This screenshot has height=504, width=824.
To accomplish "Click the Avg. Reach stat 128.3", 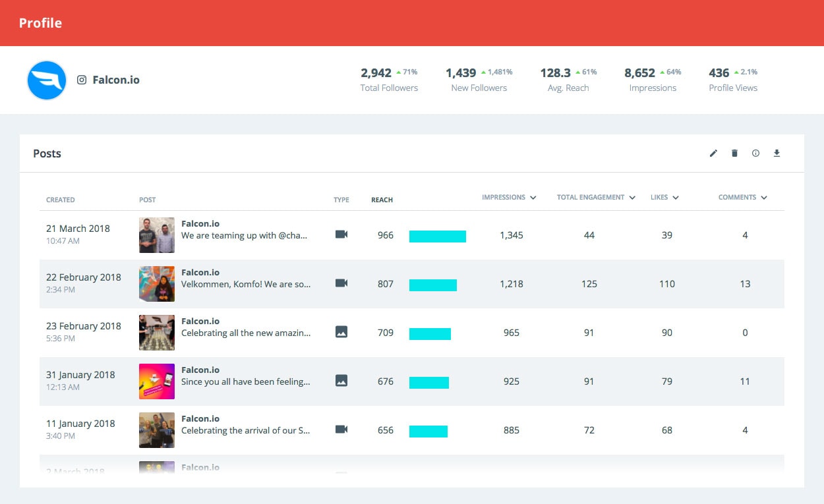I will [568, 79].
